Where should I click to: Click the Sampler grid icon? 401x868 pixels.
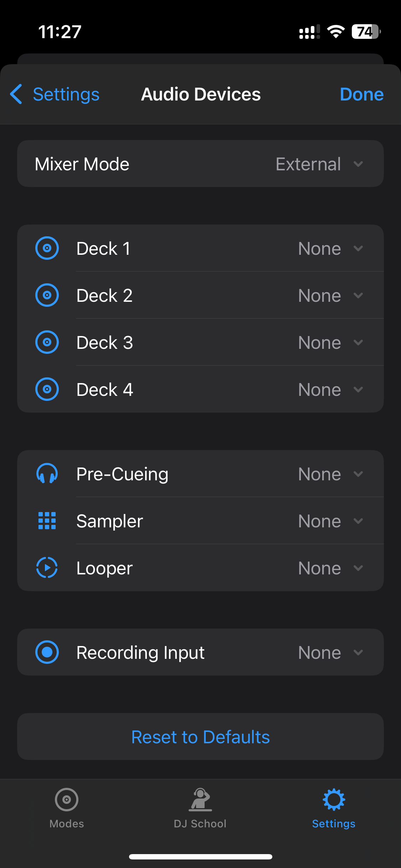(x=47, y=521)
